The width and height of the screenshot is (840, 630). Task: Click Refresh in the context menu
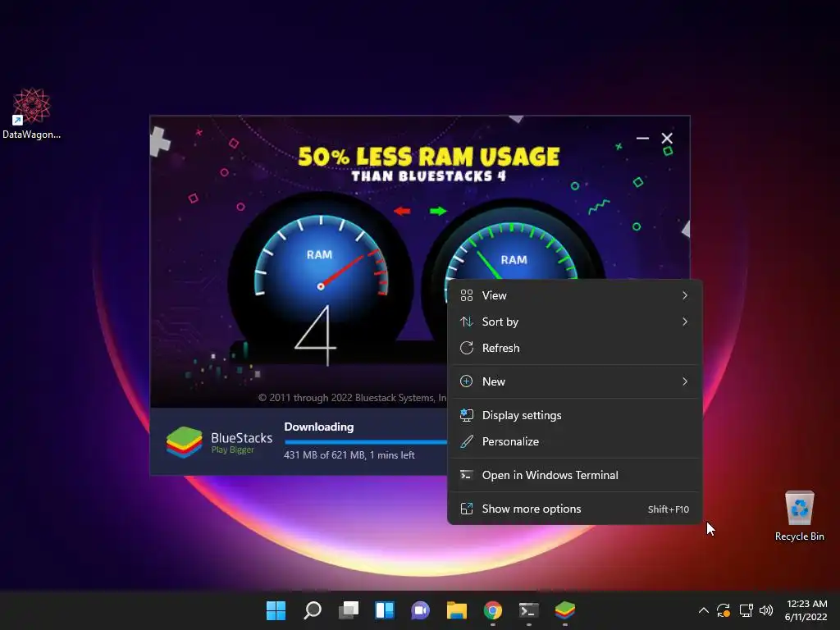click(575, 348)
